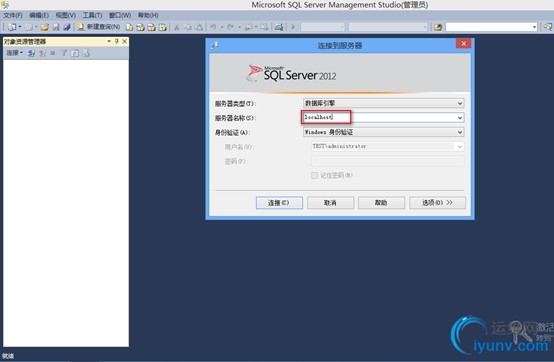554x362 pixels.
Task: Open the 身份验证 dropdown showing Windows 身份验证
Action: tap(383, 132)
